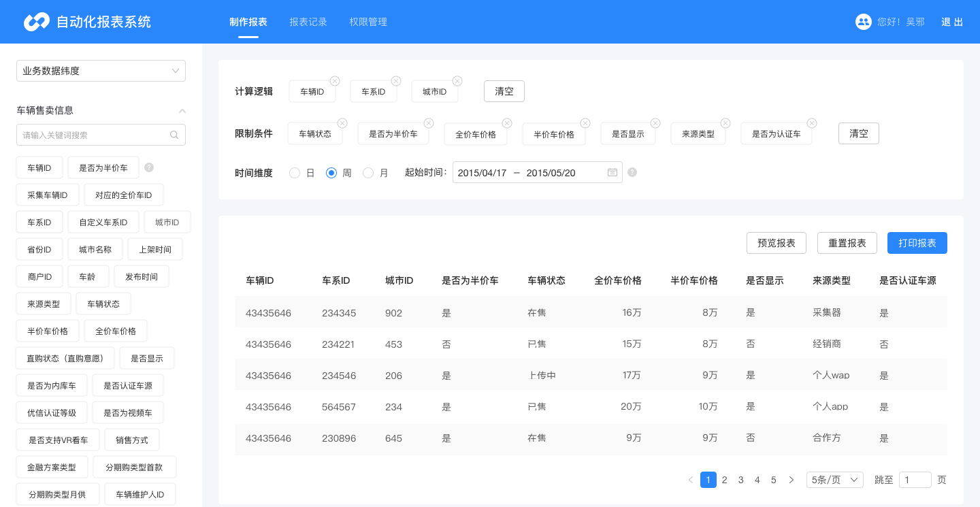Viewport: 980px width, 507px height.
Task: Click the start date 2015/04/17
Action: pos(483,173)
